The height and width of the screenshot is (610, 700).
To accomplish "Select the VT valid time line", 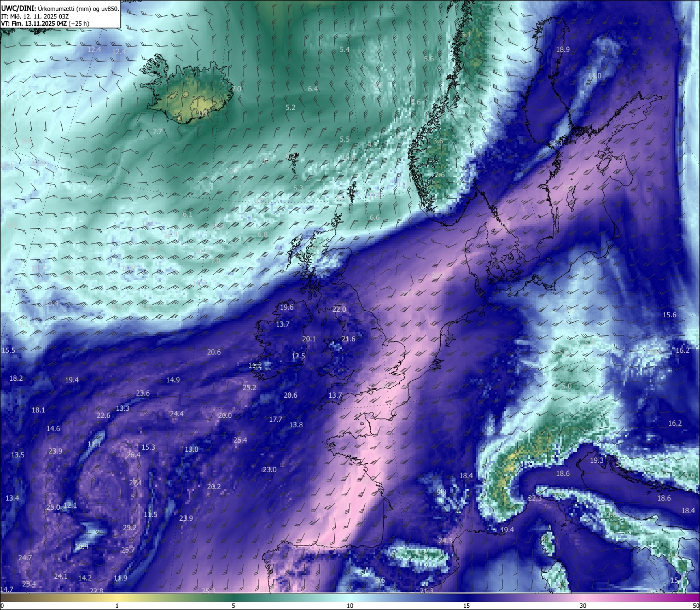I will [x=45, y=24].
